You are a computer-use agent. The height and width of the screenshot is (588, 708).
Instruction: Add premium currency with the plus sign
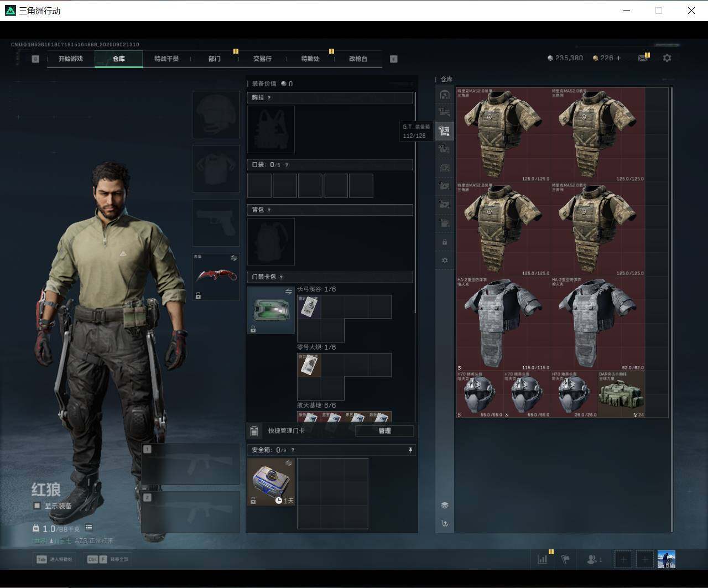618,58
